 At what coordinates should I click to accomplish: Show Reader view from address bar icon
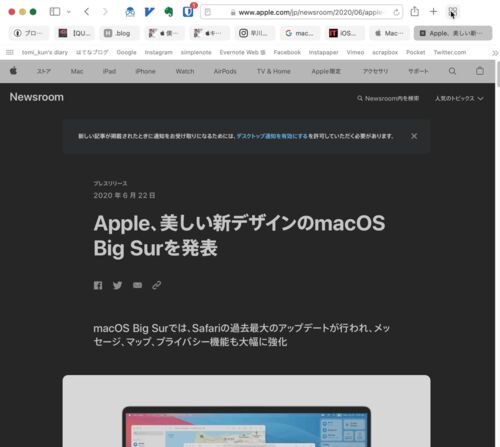208,12
